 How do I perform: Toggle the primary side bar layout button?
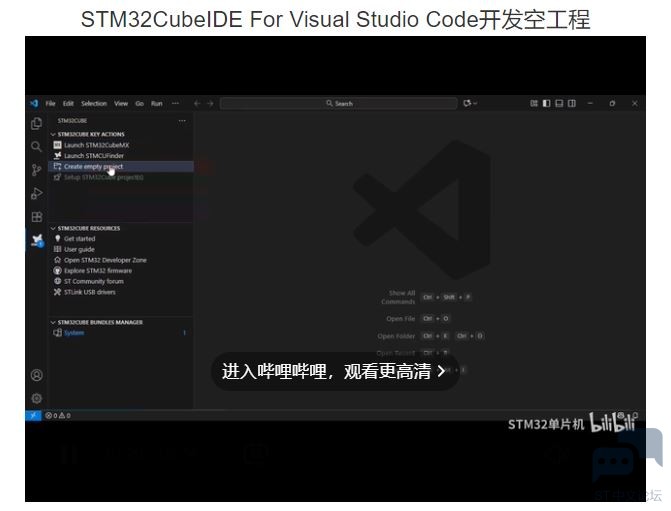(546, 103)
